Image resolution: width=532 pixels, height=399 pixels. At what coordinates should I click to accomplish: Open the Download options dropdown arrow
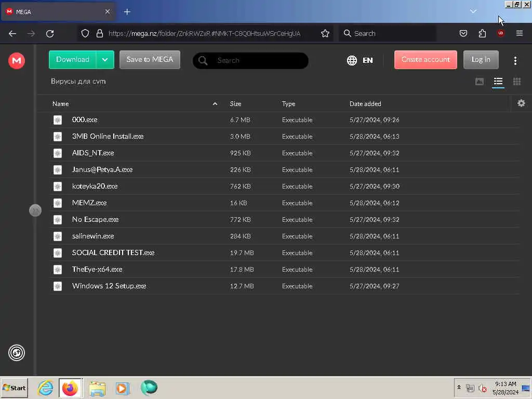point(105,60)
